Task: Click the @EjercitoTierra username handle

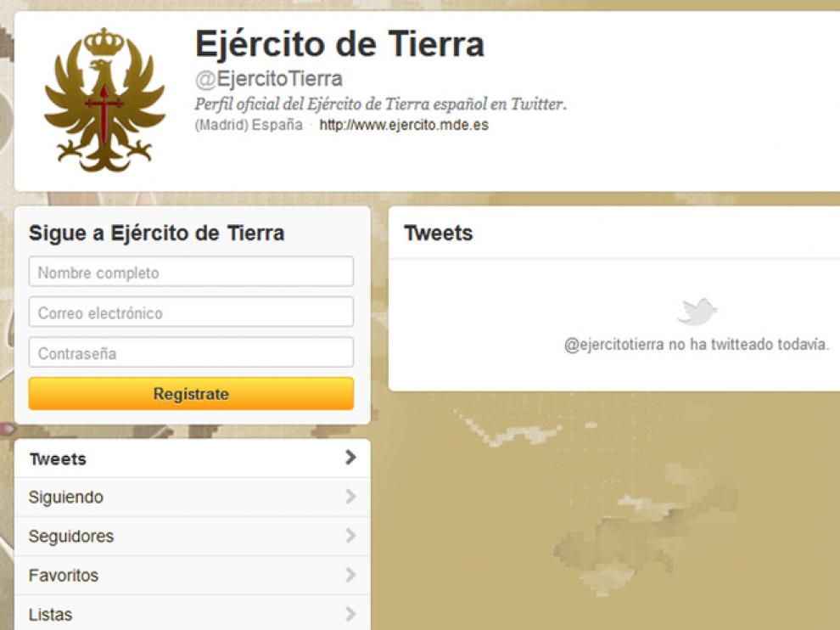Action: coord(268,79)
